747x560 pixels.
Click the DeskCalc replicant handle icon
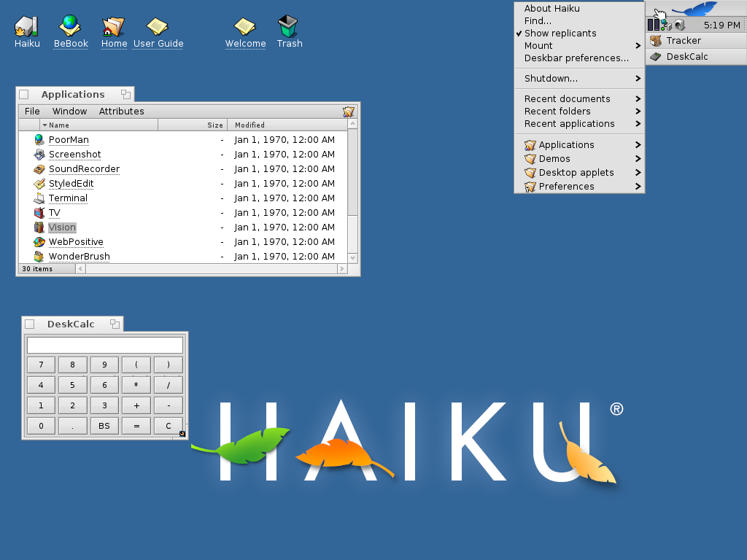coord(182,433)
